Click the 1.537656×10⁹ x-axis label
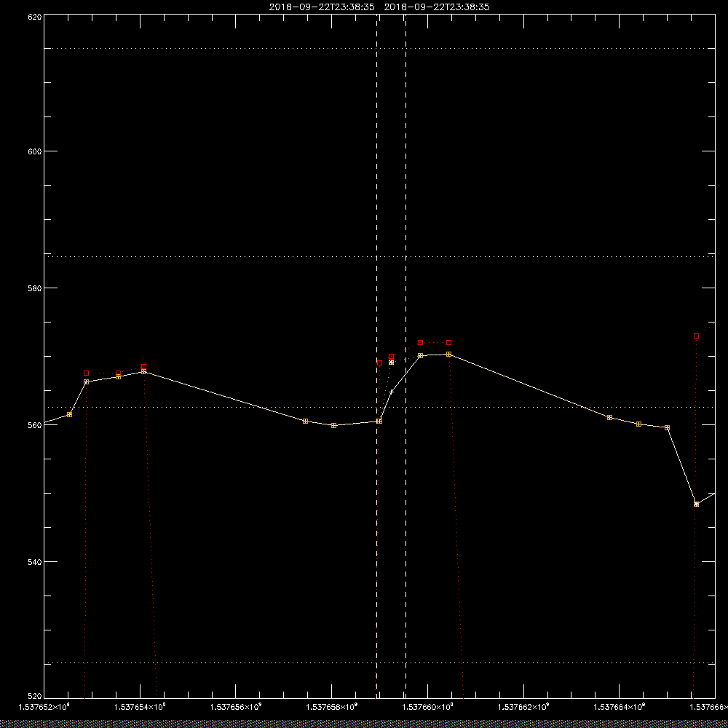The width and height of the screenshot is (728, 728). coord(236,707)
